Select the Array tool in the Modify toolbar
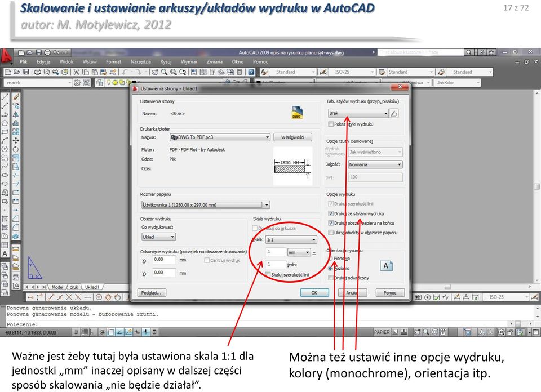This screenshot has width=541, height=392. coord(16,132)
